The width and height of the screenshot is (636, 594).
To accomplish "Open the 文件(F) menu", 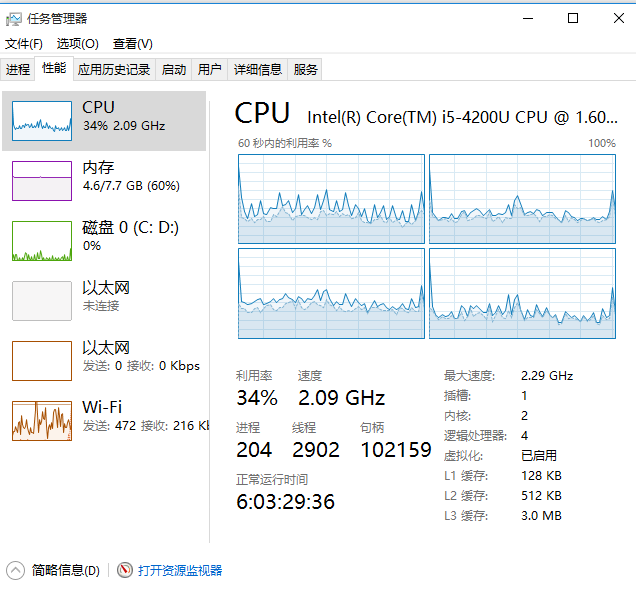I will [24, 43].
